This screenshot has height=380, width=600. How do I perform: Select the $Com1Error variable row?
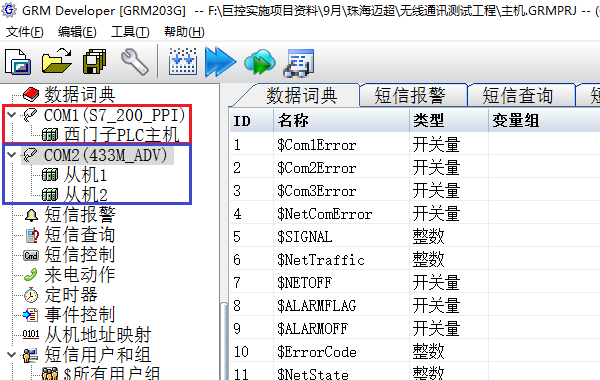pos(415,145)
